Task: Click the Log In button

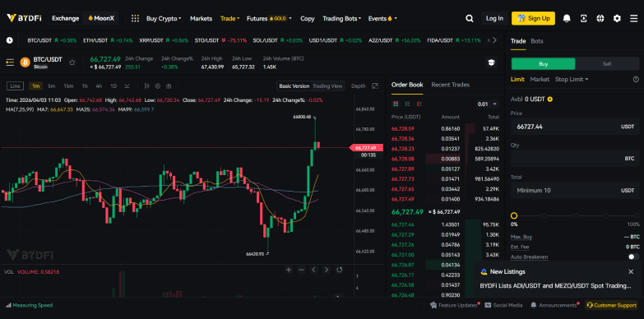Action: pyautogui.click(x=494, y=18)
